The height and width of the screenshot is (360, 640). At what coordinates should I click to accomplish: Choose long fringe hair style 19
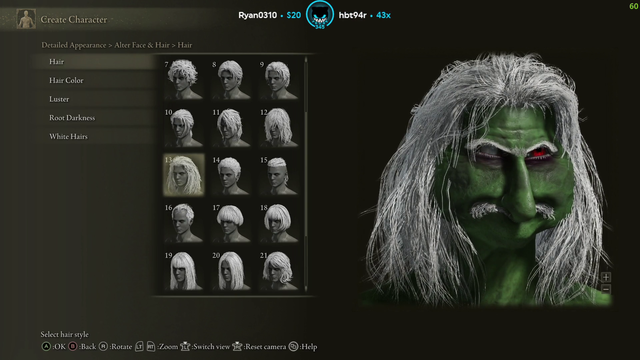pyautogui.click(x=183, y=271)
